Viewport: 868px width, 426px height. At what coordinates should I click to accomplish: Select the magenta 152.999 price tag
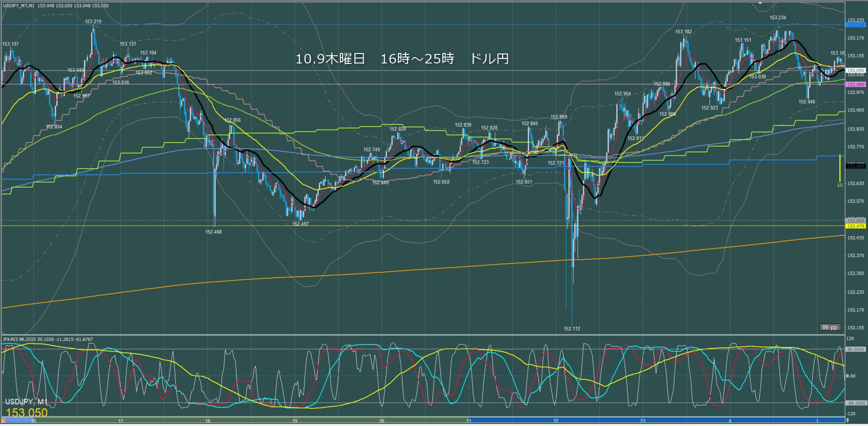[855, 85]
